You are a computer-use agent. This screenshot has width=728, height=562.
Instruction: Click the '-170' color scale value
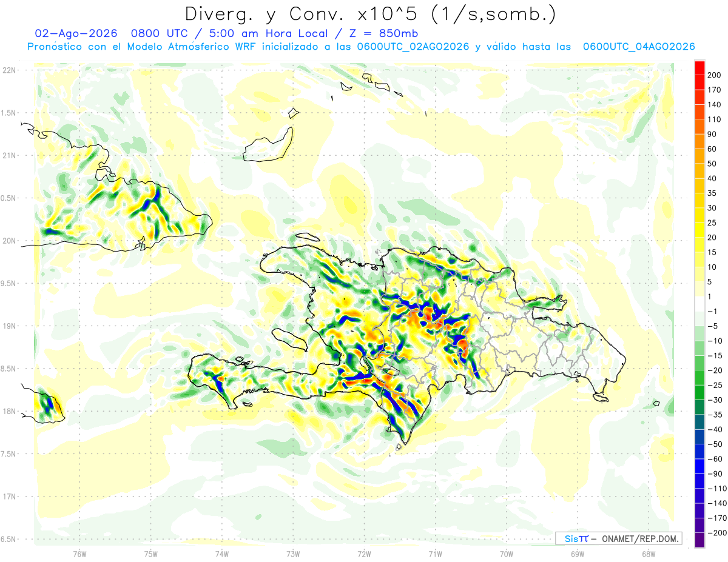(716, 518)
